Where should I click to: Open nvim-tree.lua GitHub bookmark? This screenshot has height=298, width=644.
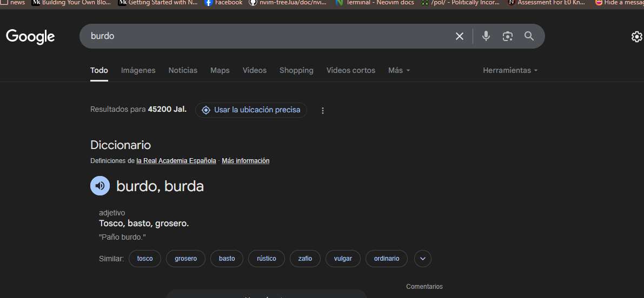click(288, 3)
